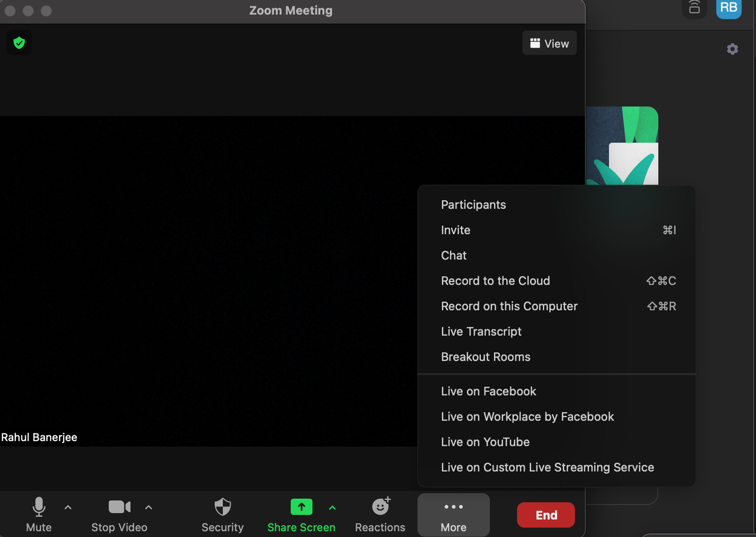
Task: Expand video options arrow beside Stop Video
Action: [148, 507]
